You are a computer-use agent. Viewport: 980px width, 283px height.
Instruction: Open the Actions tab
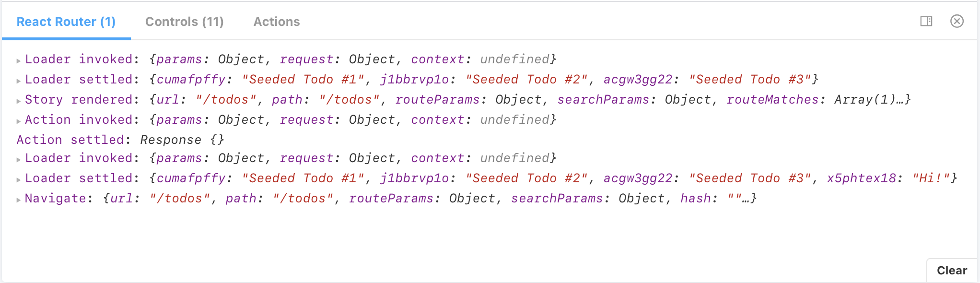click(x=276, y=22)
